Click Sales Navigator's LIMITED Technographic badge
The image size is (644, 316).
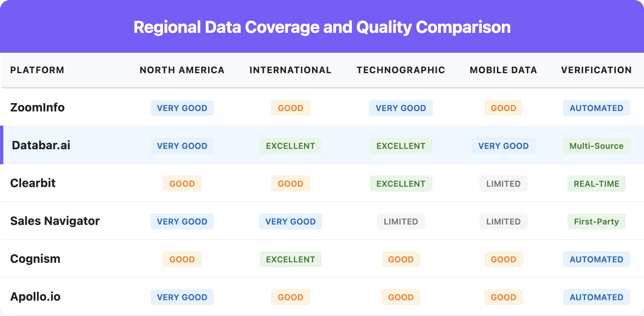click(401, 222)
